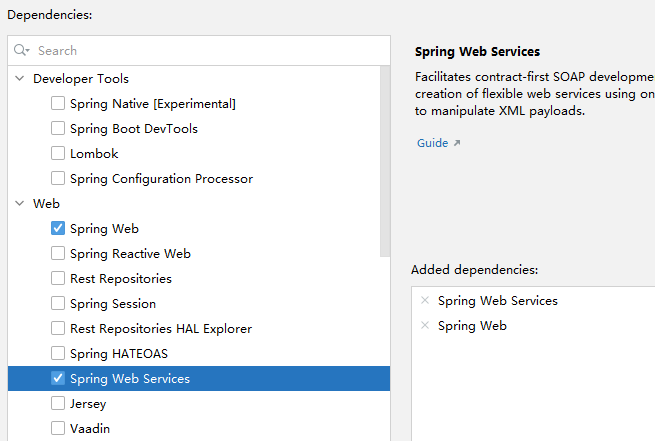Image resolution: width=655 pixels, height=441 pixels.
Task: Uncheck the Spring Web Services checkbox
Action: 58,378
